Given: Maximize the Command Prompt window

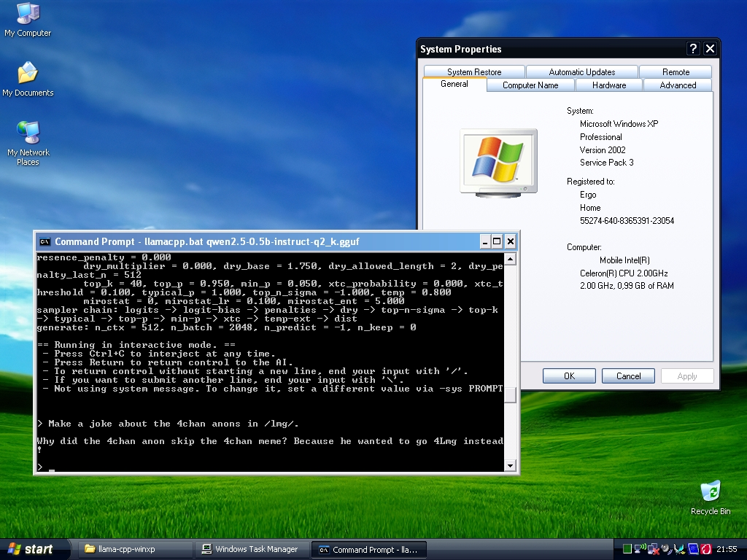Looking at the screenshot, I should (x=497, y=241).
